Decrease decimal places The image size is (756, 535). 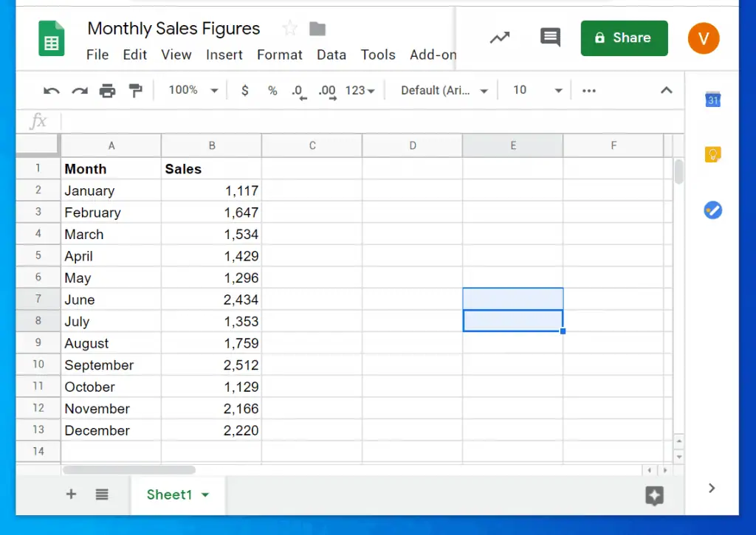298,90
